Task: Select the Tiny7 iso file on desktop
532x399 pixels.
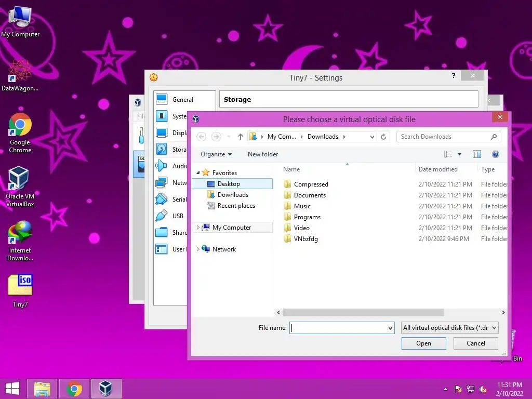Action: 20,290
